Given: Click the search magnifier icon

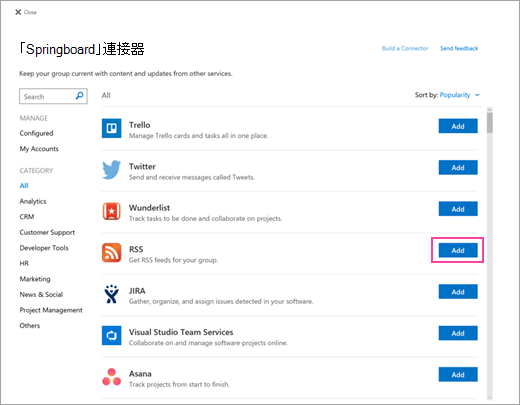Looking at the screenshot, I should tap(79, 96).
